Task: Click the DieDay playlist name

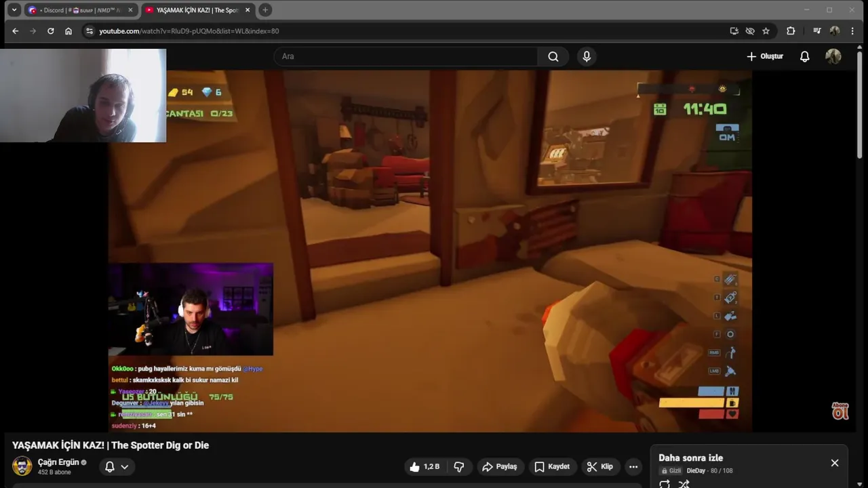Action: click(696, 470)
